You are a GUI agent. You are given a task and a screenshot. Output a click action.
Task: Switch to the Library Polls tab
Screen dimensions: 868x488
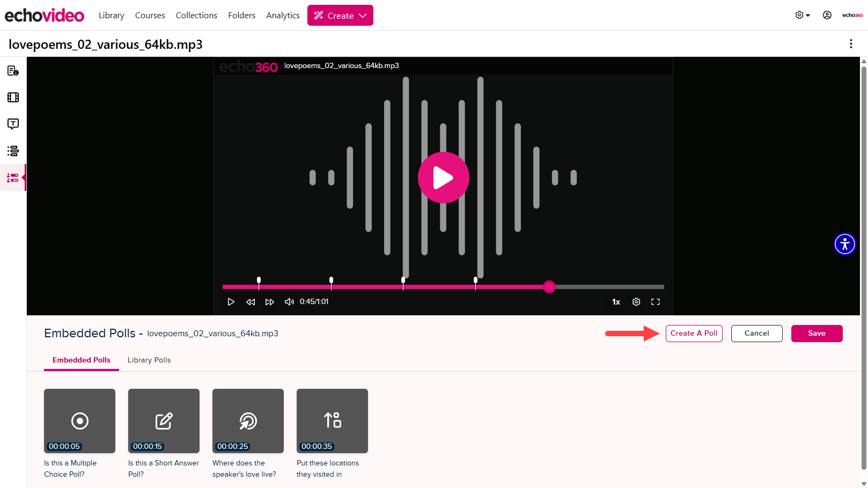149,360
